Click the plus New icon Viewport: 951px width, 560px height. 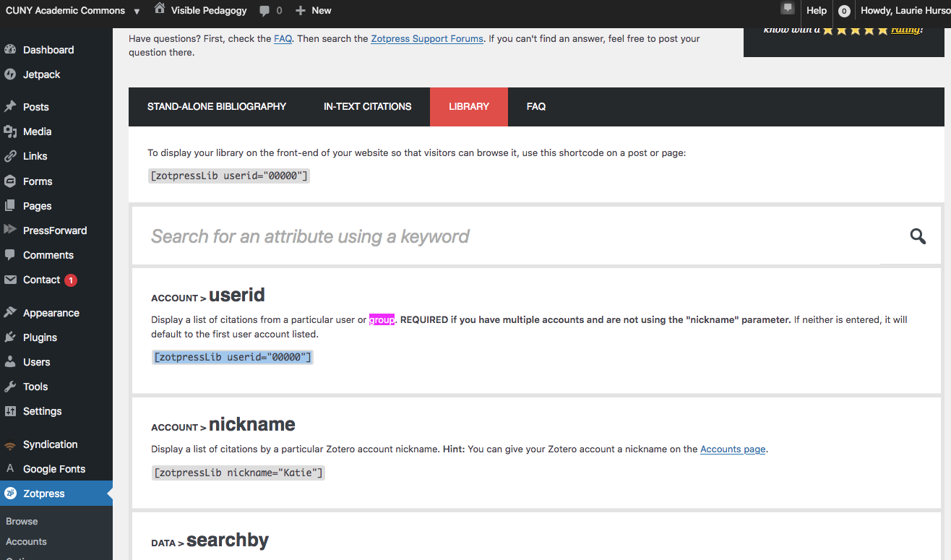point(301,11)
